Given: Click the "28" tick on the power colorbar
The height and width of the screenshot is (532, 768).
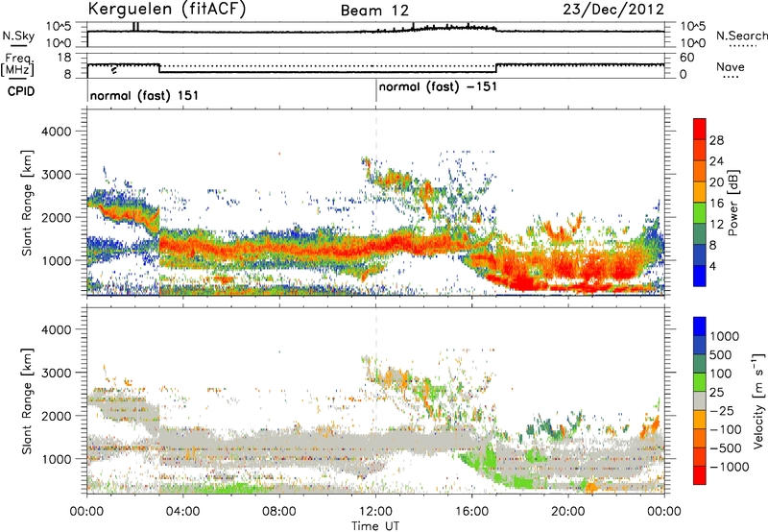Looking at the screenshot, I should (x=716, y=140).
